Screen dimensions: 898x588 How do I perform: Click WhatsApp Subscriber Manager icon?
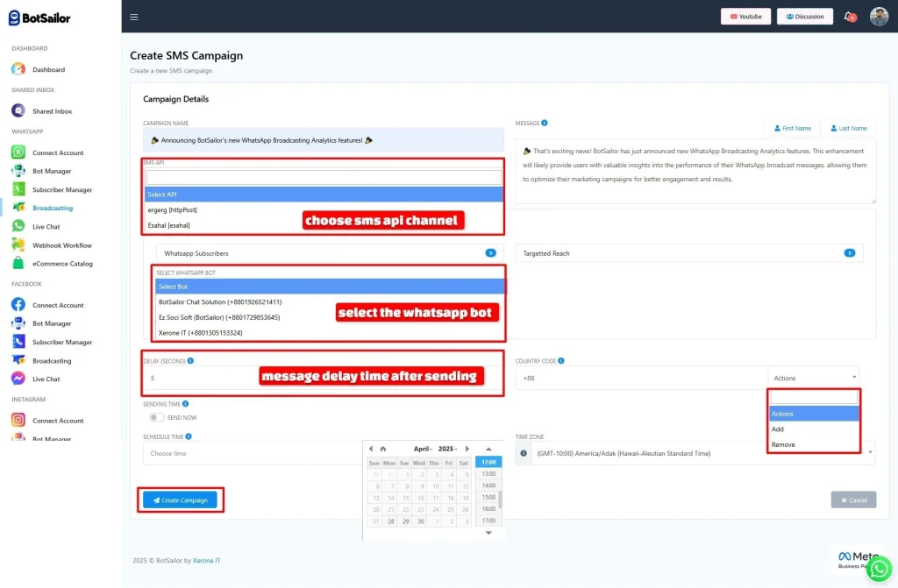pyautogui.click(x=18, y=189)
